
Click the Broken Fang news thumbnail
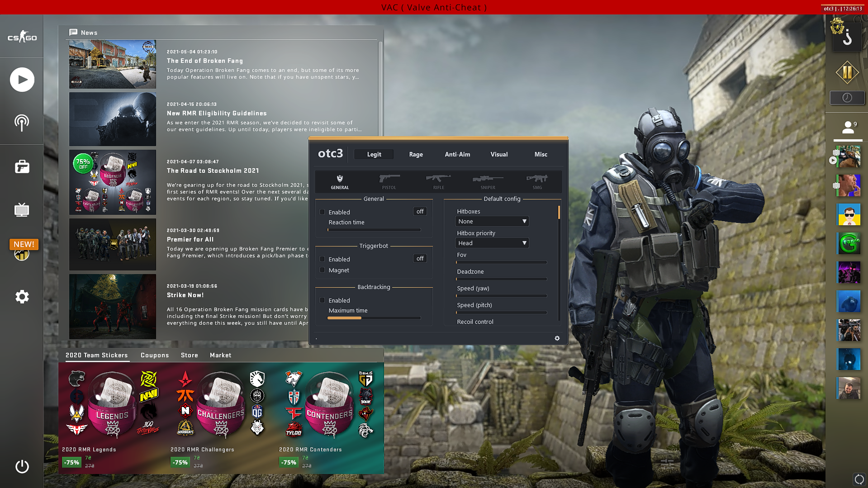[x=113, y=64]
